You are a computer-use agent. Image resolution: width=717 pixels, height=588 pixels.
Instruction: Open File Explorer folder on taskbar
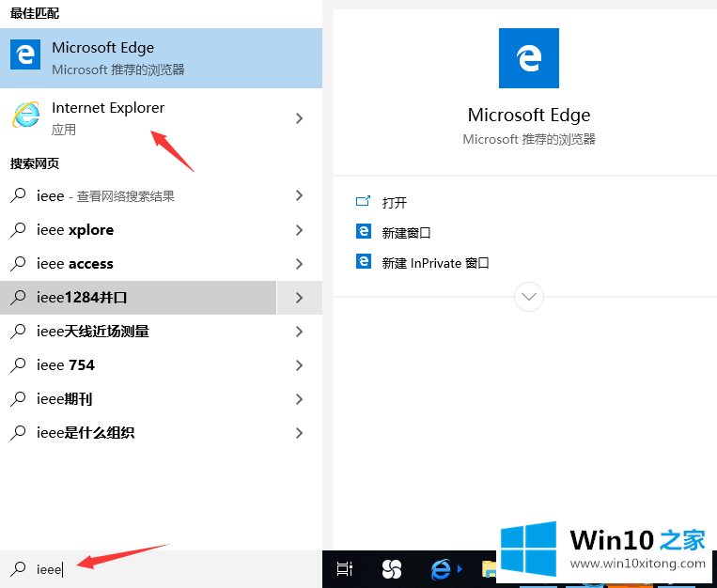point(489,568)
